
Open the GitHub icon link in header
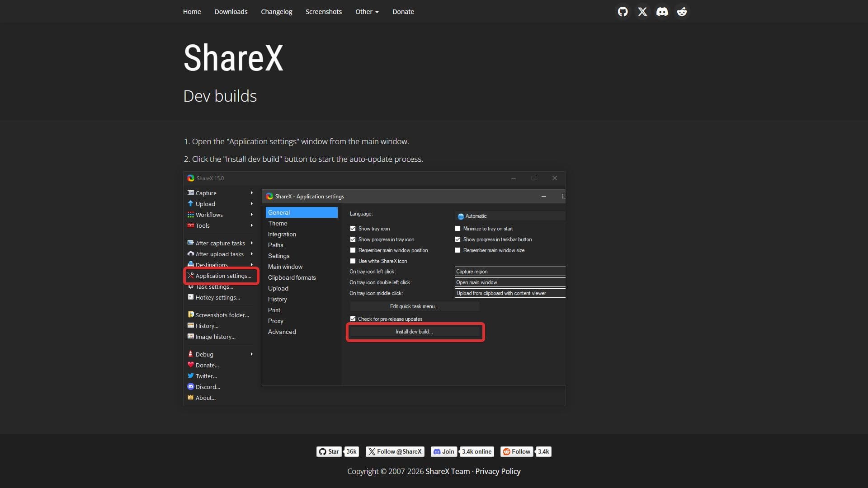tap(623, 12)
